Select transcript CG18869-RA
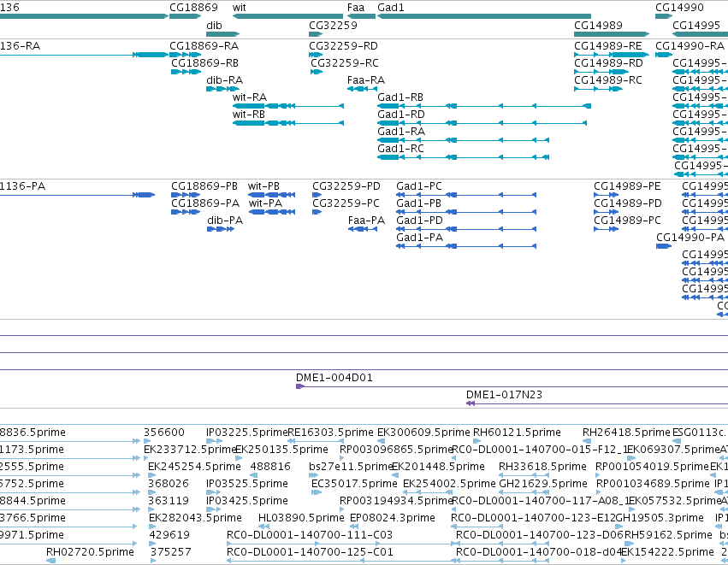Viewport: 728px width, 565px height. pyautogui.click(x=186, y=55)
